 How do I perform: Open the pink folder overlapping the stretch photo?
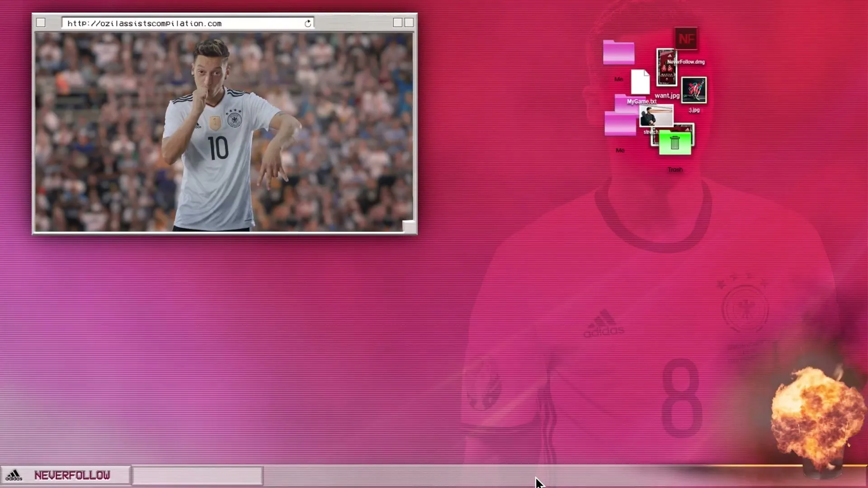click(620, 124)
